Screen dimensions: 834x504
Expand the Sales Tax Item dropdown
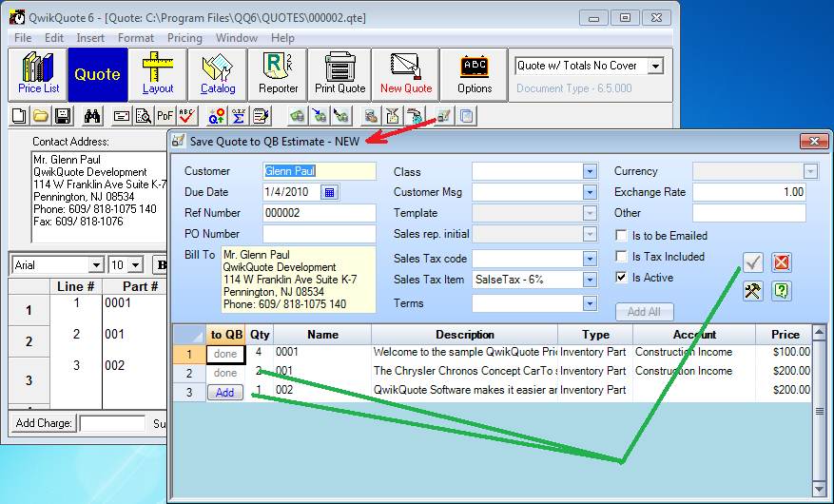pyautogui.click(x=590, y=280)
